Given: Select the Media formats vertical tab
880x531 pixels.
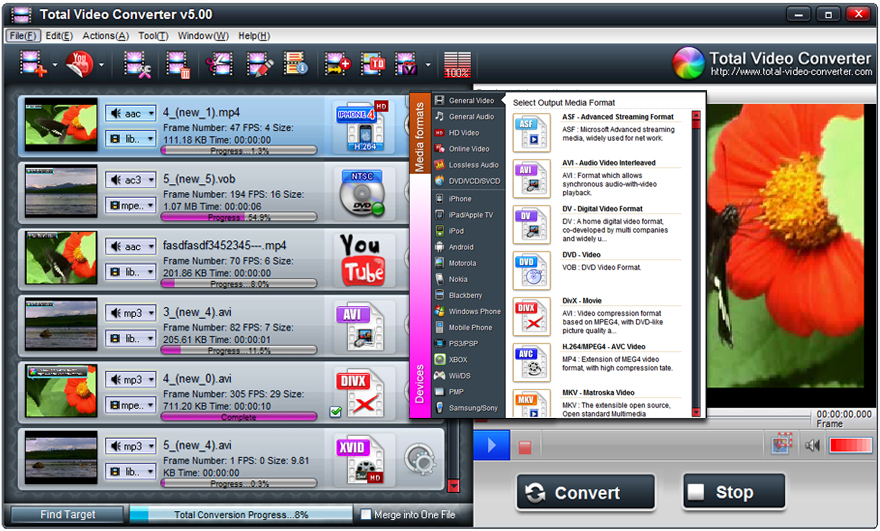Looking at the screenshot, I should tap(419, 135).
